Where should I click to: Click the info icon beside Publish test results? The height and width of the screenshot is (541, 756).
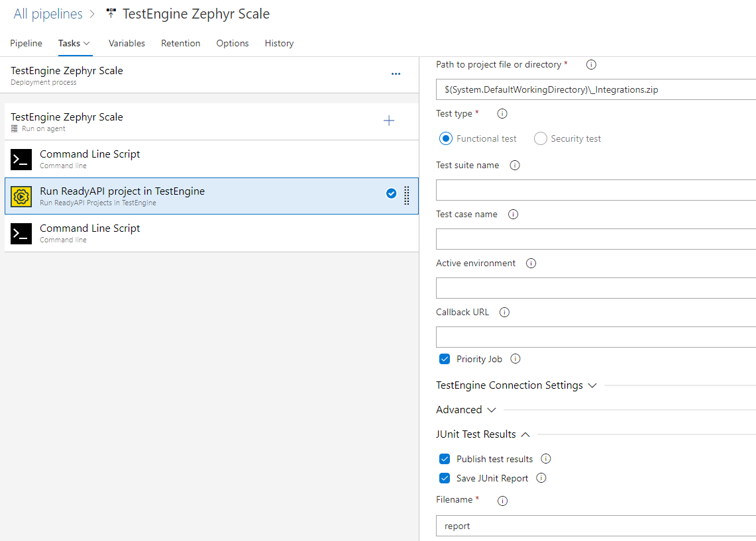[545, 458]
